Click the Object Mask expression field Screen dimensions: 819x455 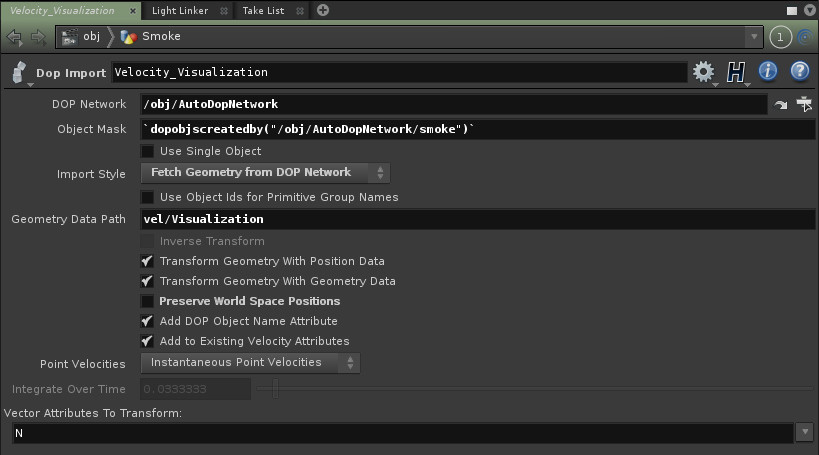click(x=478, y=130)
